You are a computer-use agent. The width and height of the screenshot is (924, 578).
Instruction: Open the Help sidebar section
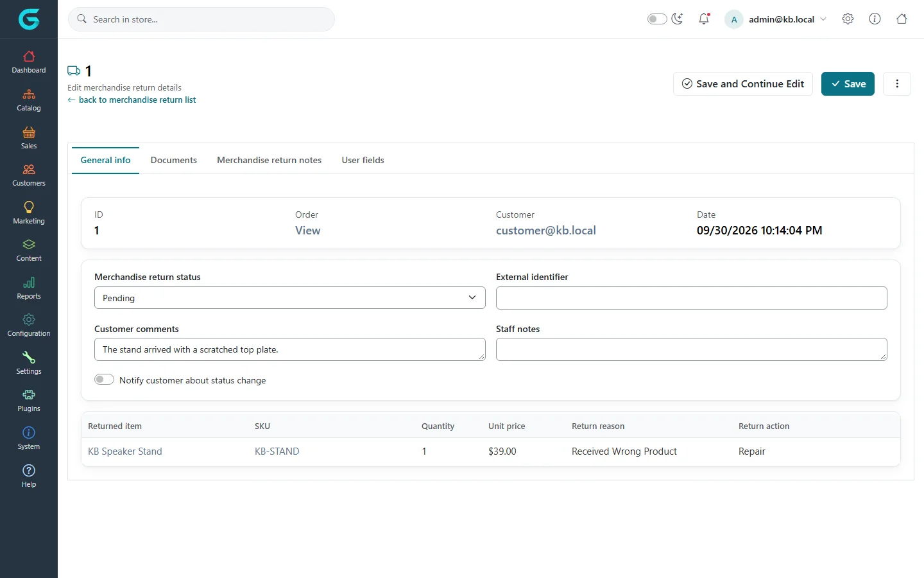pos(29,477)
